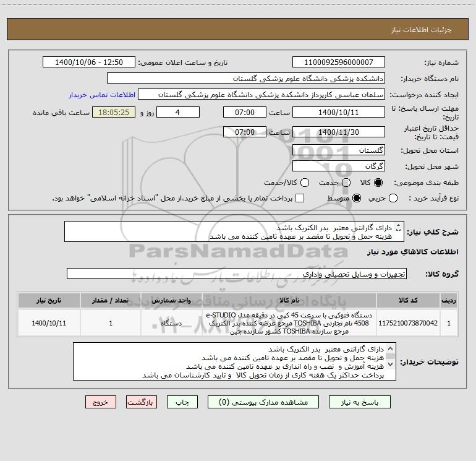This screenshot has height=461, width=476.
Task: Open the اطلاعات تماس خریدار link
Action: (x=102, y=95)
